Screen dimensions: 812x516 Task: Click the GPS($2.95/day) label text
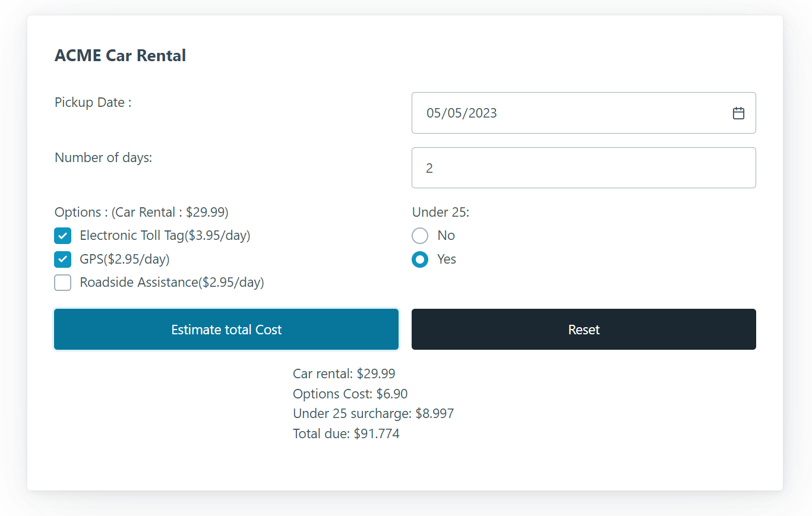point(125,259)
